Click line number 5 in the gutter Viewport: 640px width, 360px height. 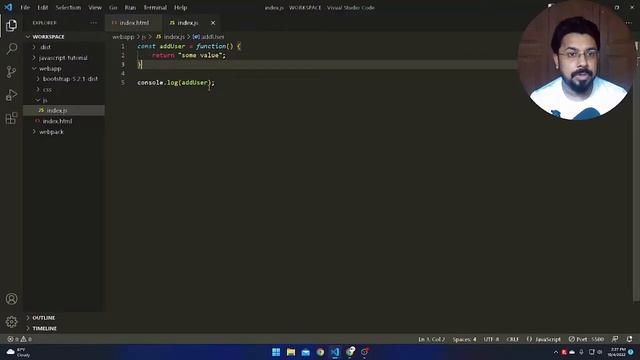pyautogui.click(x=122, y=82)
